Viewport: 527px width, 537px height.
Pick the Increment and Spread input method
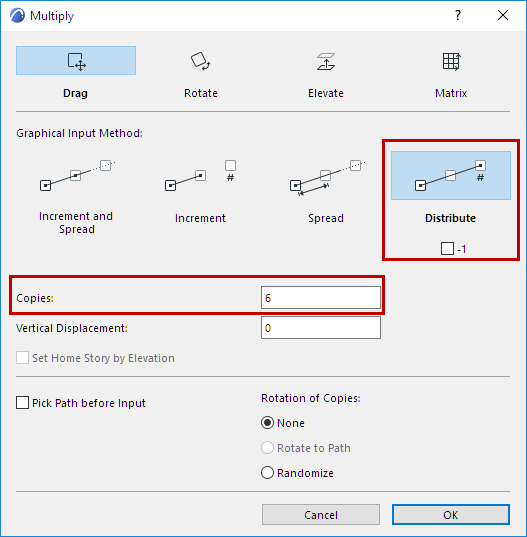(x=76, y=175)
